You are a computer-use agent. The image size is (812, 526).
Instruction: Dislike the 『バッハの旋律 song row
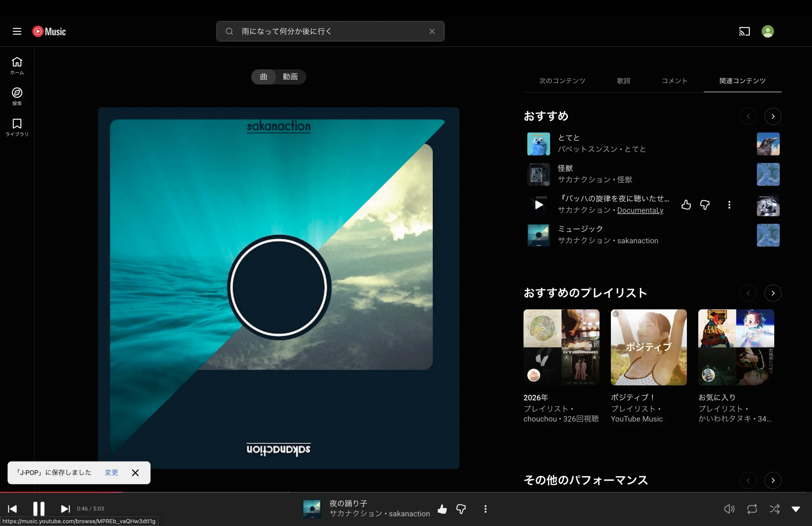[x=705, y=204]
